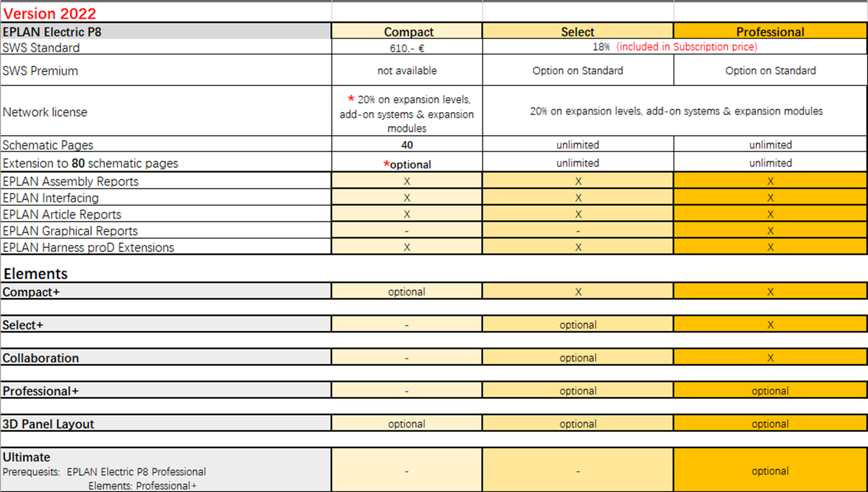Select the "3D Panel Layout" row label
868x492 pixels.
point(48,424)
